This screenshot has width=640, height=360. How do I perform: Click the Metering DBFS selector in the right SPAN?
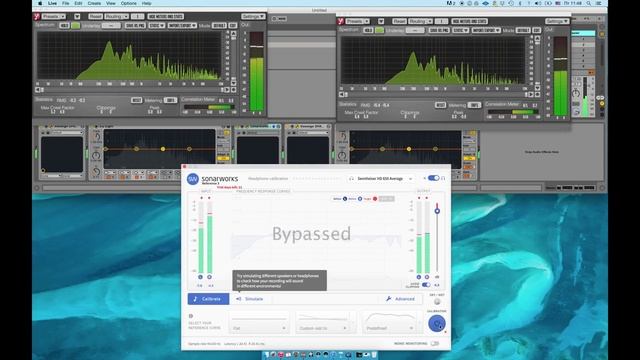[474, 105]
